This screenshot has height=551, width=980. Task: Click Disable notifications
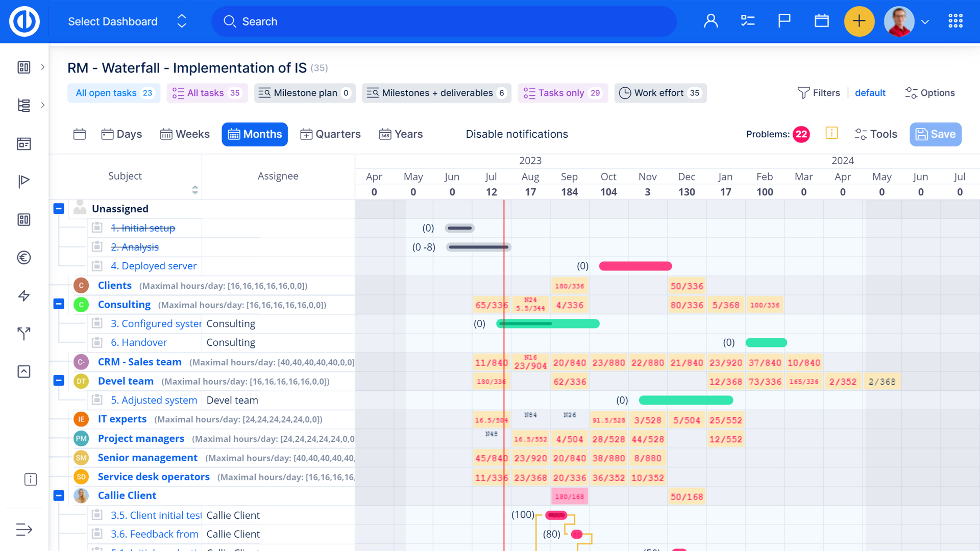(517, 134)
